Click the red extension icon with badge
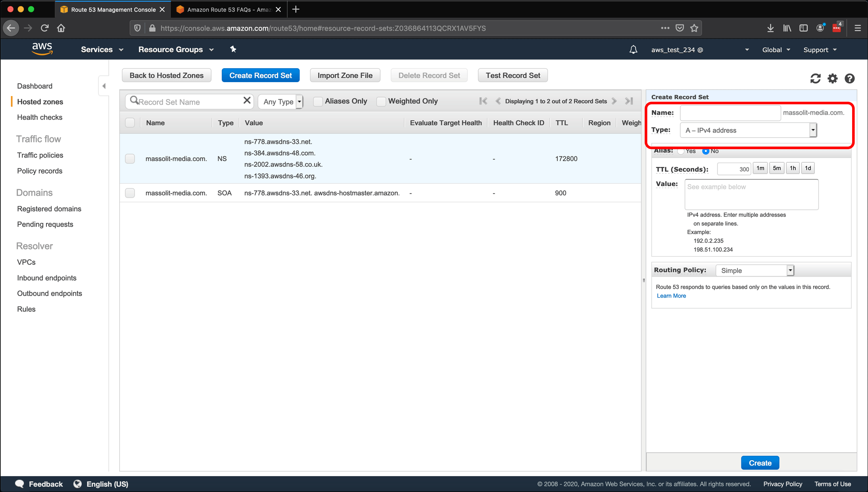 click(837, 27)
